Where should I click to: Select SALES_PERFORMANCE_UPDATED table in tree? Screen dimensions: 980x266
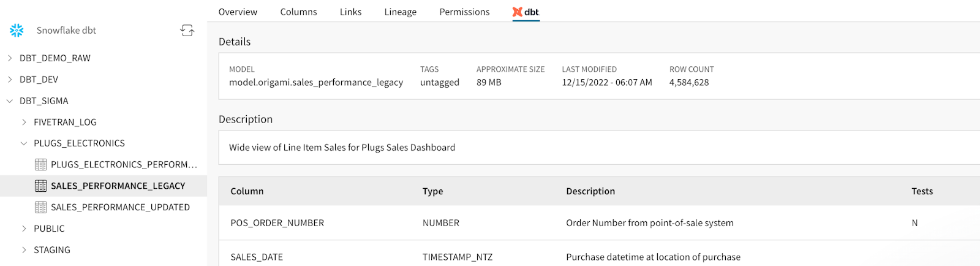tap(120, 207)
